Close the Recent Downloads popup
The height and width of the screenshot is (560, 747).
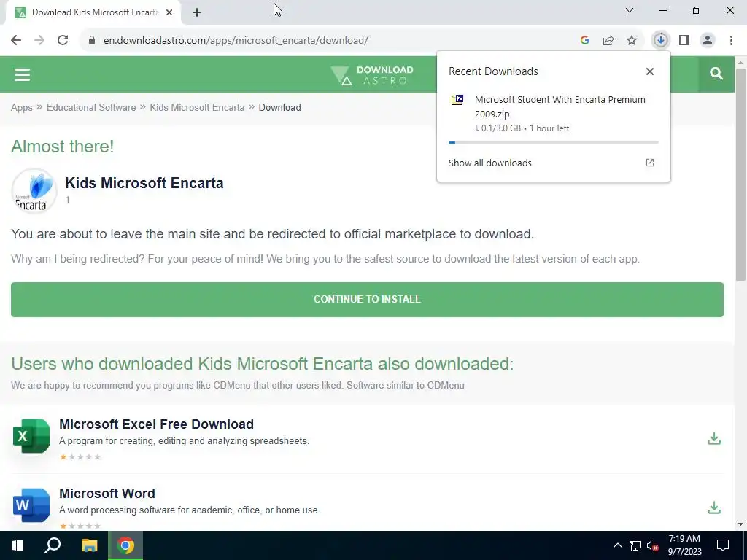[x=650, y=71]
